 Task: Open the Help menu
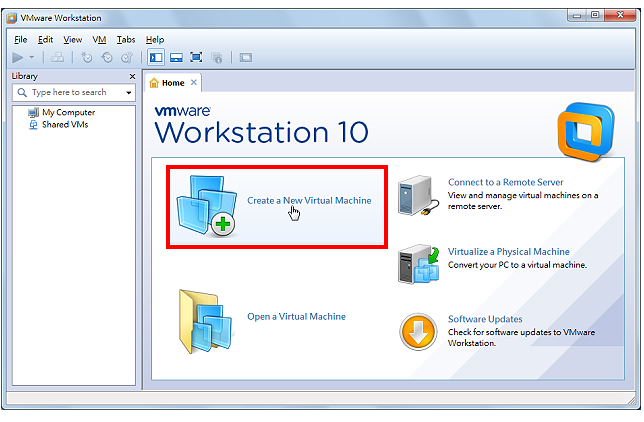pyautogui.click(x=155, y=40)
